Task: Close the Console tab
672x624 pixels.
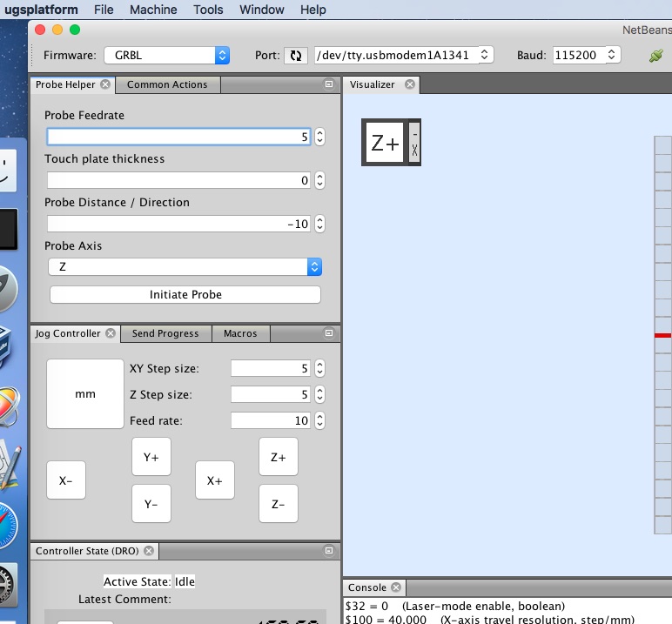Action: [395, 587]
